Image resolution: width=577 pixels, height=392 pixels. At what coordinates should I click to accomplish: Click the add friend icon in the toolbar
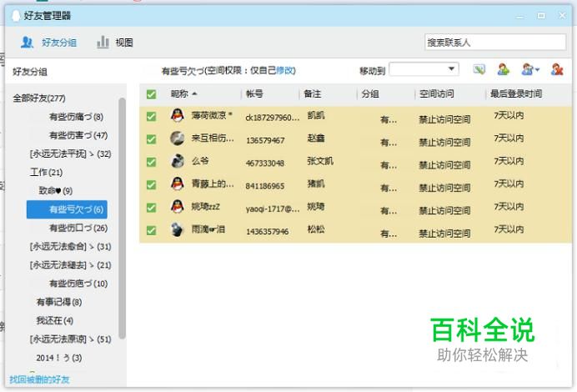point(503,69)
